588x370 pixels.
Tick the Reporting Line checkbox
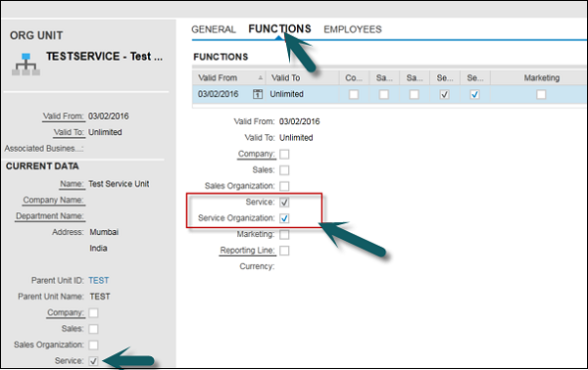click(x=284, y=251)
